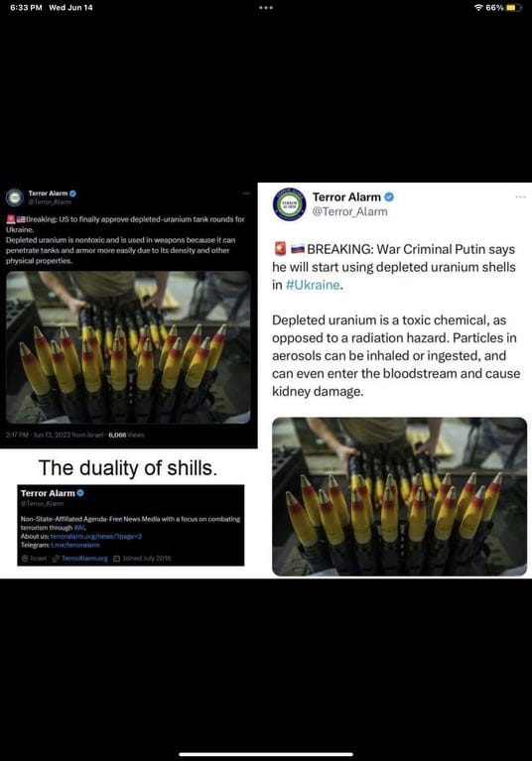Click blue verified badge in right tweet
The width and height of the screenshot is (532, 761).
tap(389, 197)
